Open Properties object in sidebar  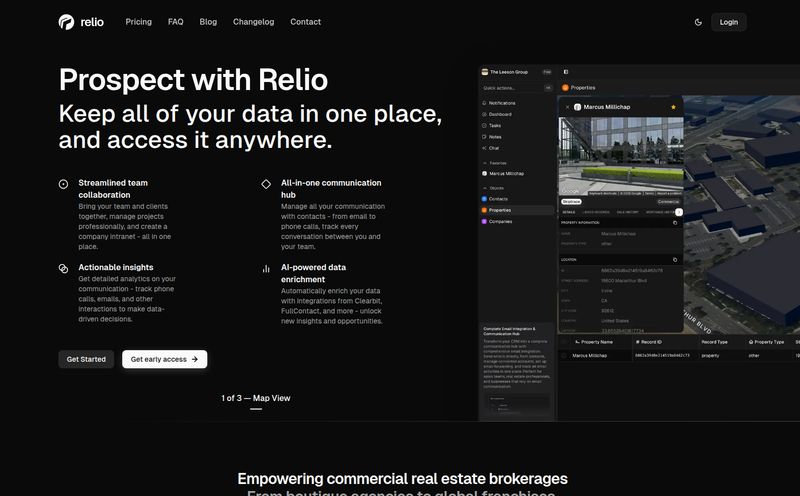point(517,210)
